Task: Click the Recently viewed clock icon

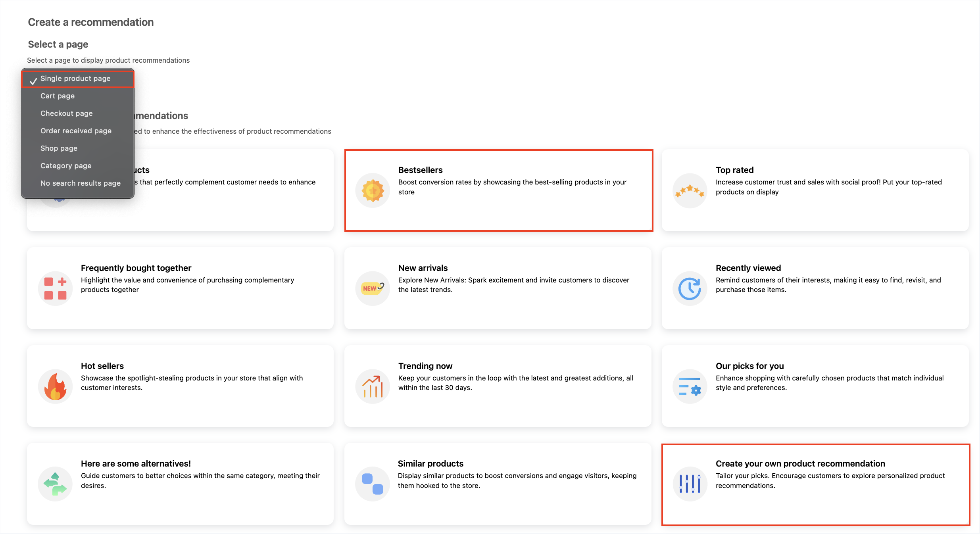Action: (690, 288)
